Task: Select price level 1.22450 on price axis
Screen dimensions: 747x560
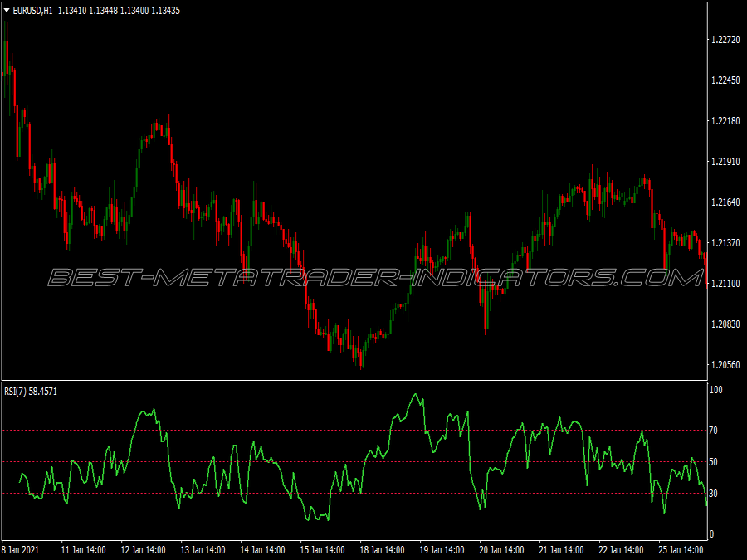Action: (x=725, y=80)
